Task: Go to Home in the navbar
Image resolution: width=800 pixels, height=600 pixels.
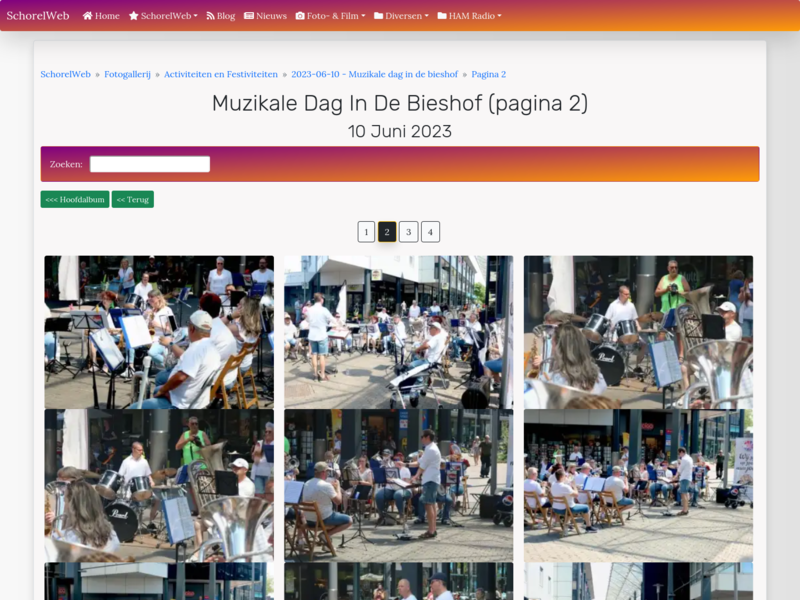Action: (101, 16)
